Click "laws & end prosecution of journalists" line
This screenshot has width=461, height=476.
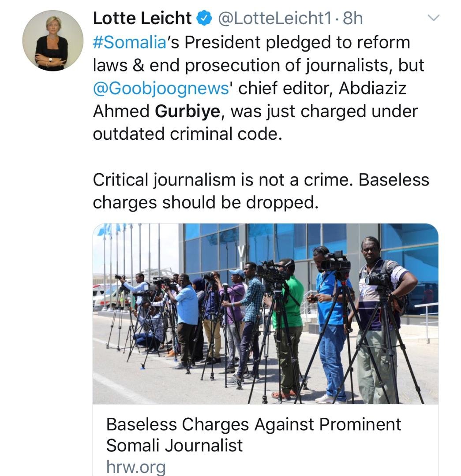coord(238,65)
